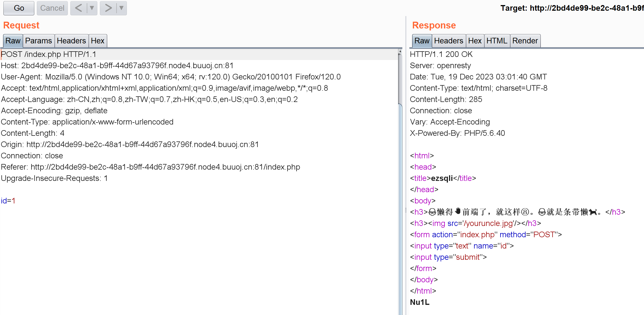Screen dimensions: 644x315
Task: Click the Content-Type application/x-www-form-urlencoded line
Action: tap(87, 122)
